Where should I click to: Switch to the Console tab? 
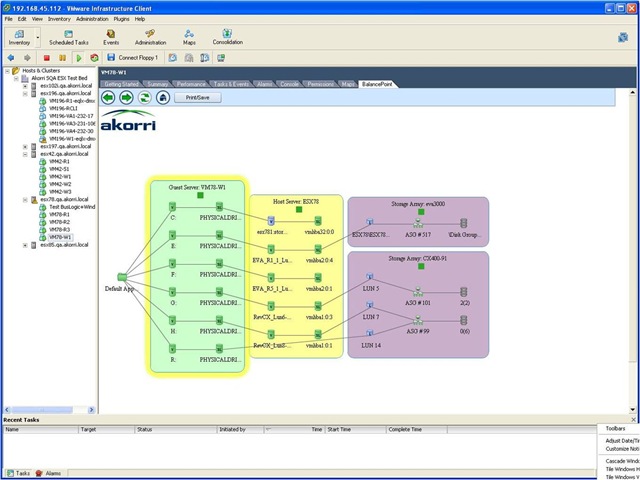(289, 84)
